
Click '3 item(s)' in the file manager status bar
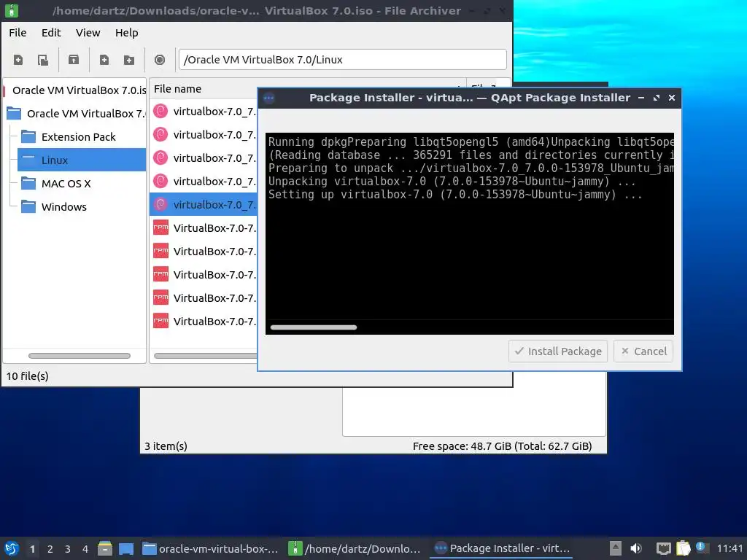tap(166, 446)
